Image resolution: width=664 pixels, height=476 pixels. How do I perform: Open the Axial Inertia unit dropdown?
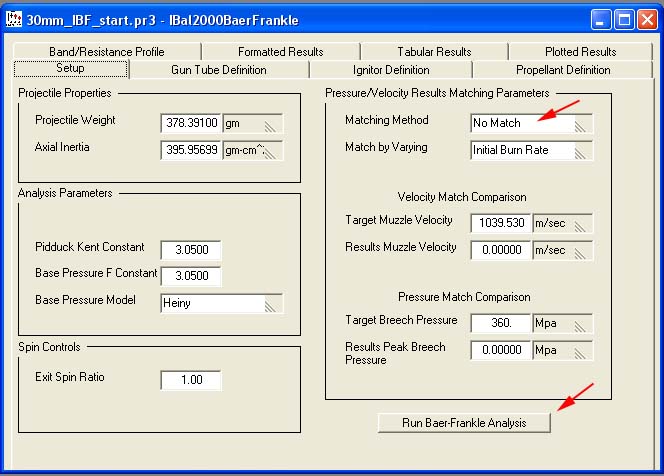[252, 150]
